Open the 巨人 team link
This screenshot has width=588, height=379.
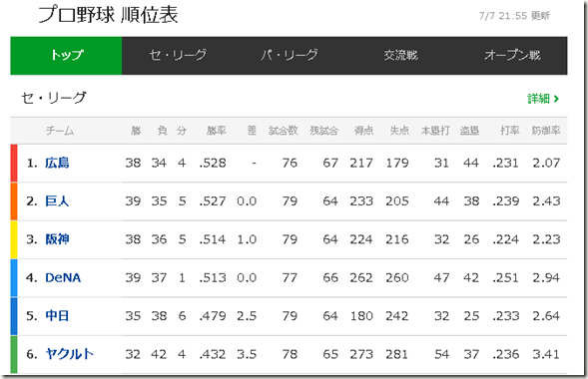click(57, 201)
